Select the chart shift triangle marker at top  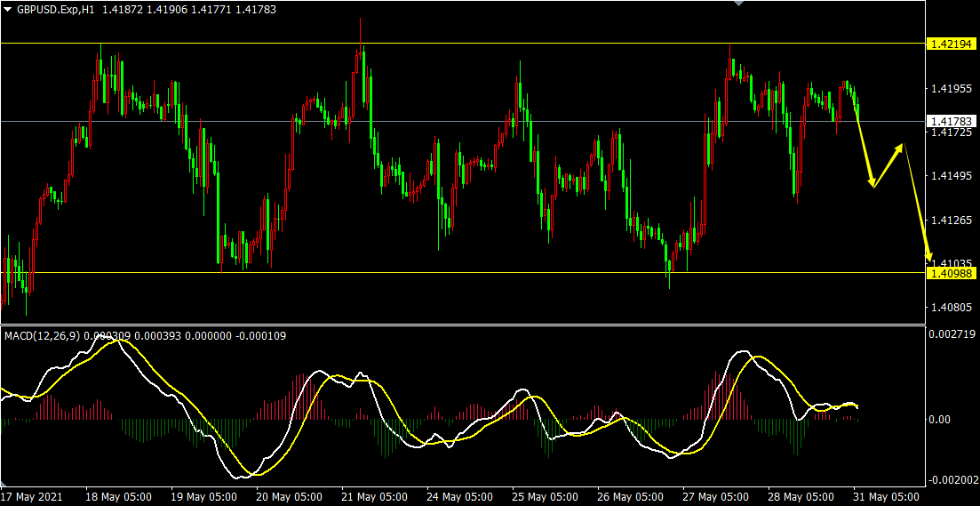(738, 4)
